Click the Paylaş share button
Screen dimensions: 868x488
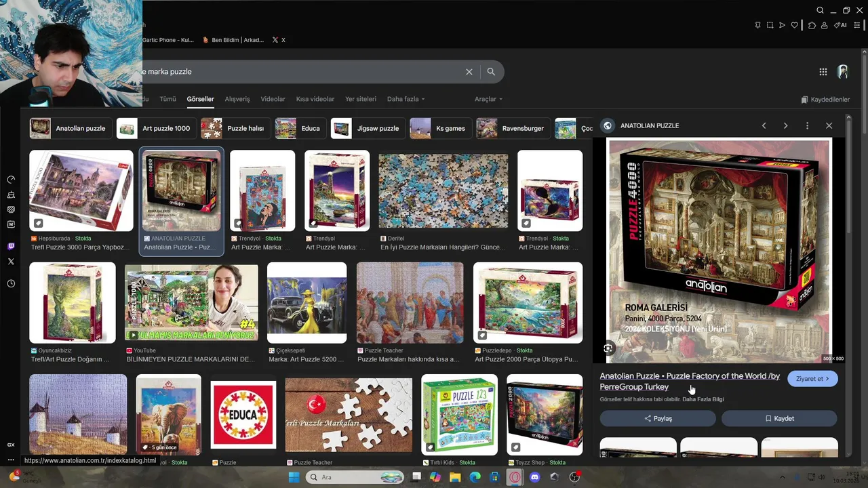point(658,418)
